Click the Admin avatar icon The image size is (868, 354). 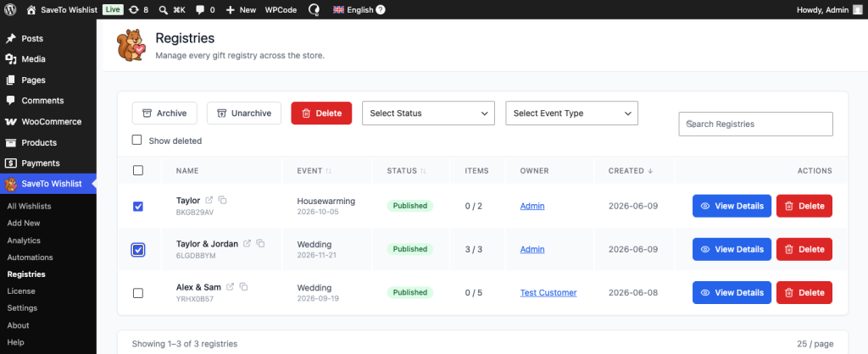click(858, 9)
